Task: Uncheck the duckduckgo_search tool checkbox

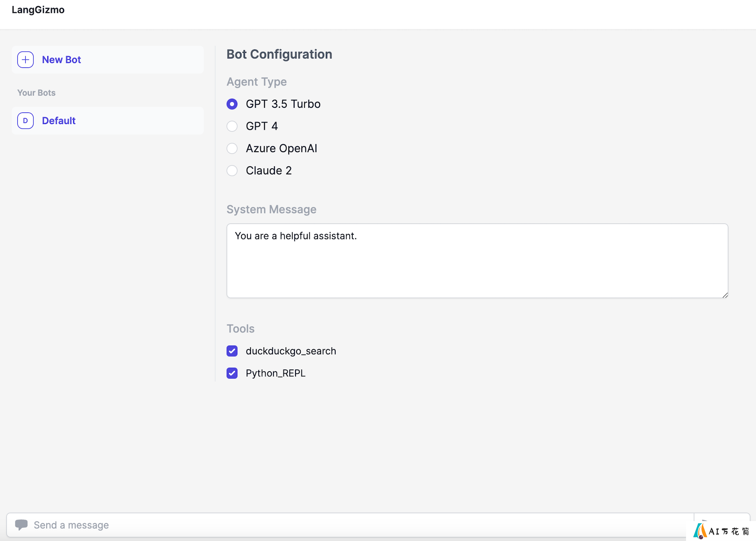Action: click(232, 351)
